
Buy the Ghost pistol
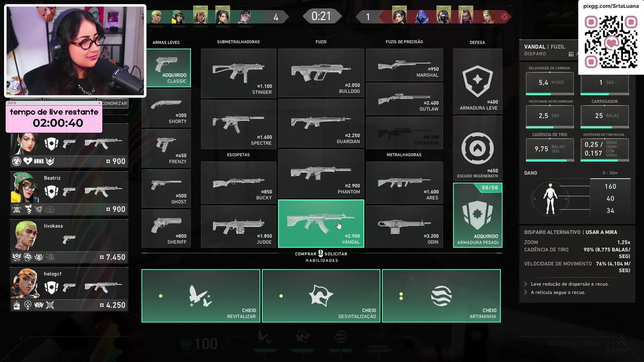coord(166,189)
